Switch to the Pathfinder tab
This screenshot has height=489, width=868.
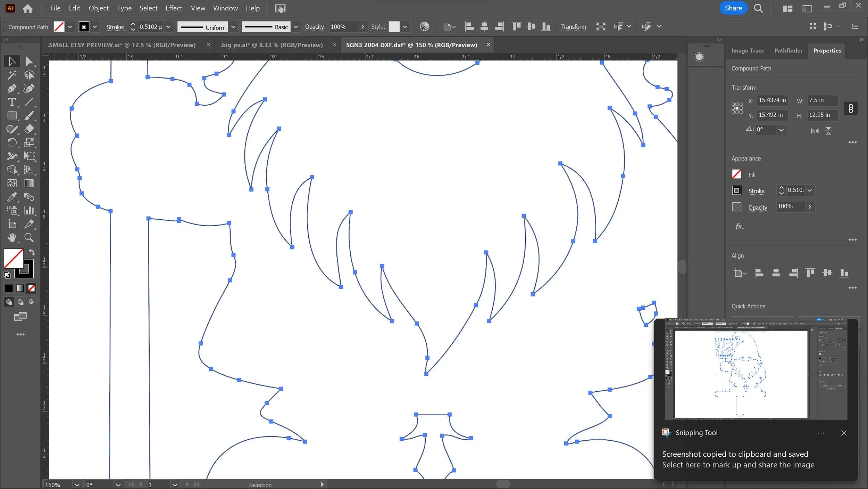(x=788, y=51)
